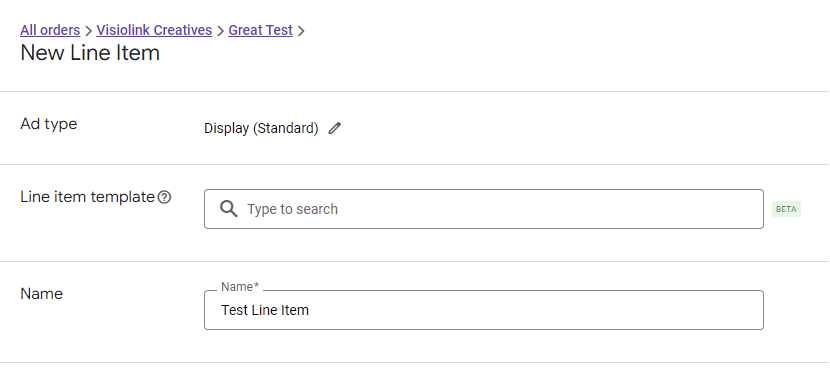Click the New Line Item page heading
The height and width of the screenshot is (370, 830).
90,53
